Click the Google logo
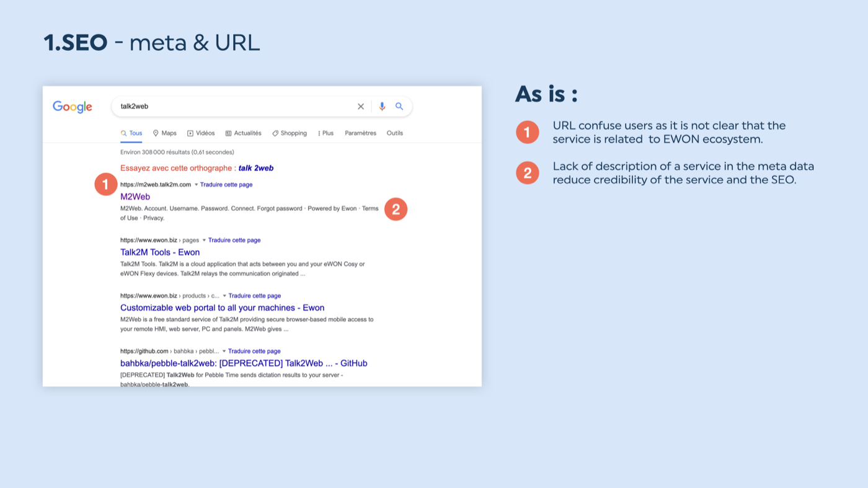The image size is (868, 488). coord(73,107)
